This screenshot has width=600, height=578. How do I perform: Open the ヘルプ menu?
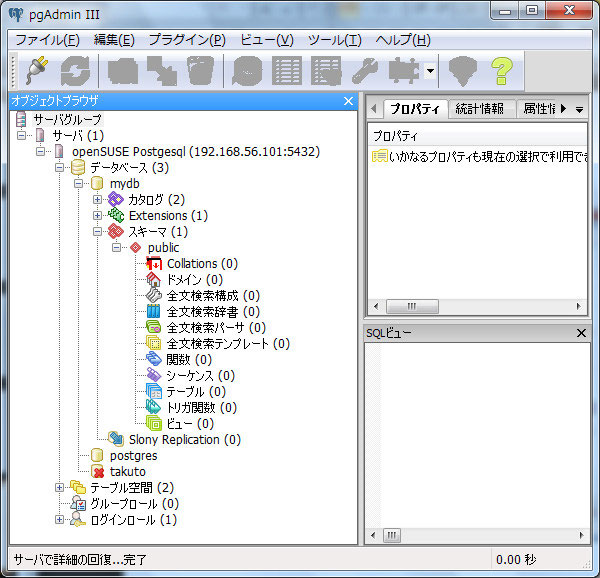tap(403, 40)
